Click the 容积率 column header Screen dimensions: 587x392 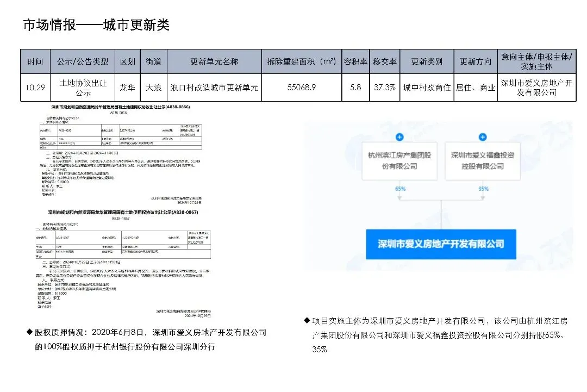[x=355, y=61]
